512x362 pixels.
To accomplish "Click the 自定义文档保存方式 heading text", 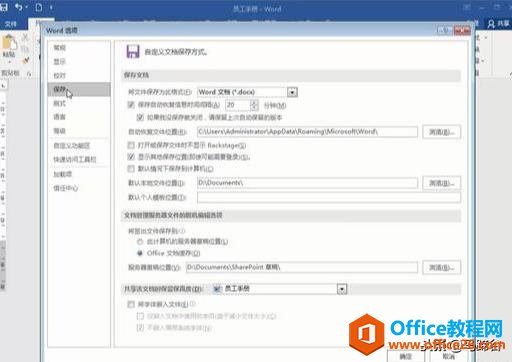I will [176, 52].
